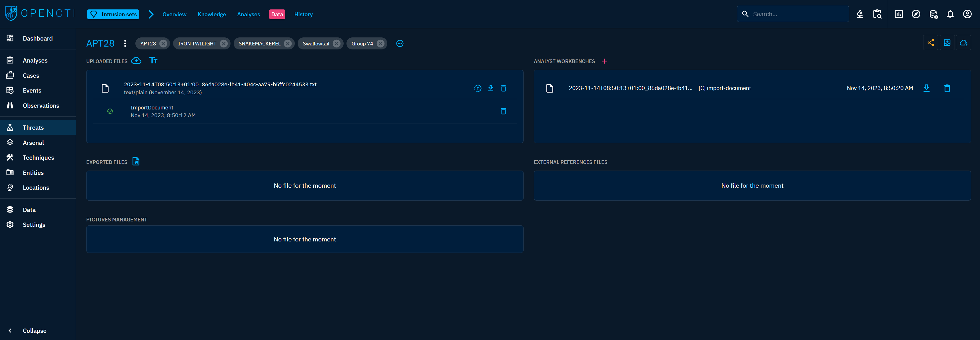Click the generate export file icon
The width and height of the screenshot is (980, 340).
click(x=136, y=161)
